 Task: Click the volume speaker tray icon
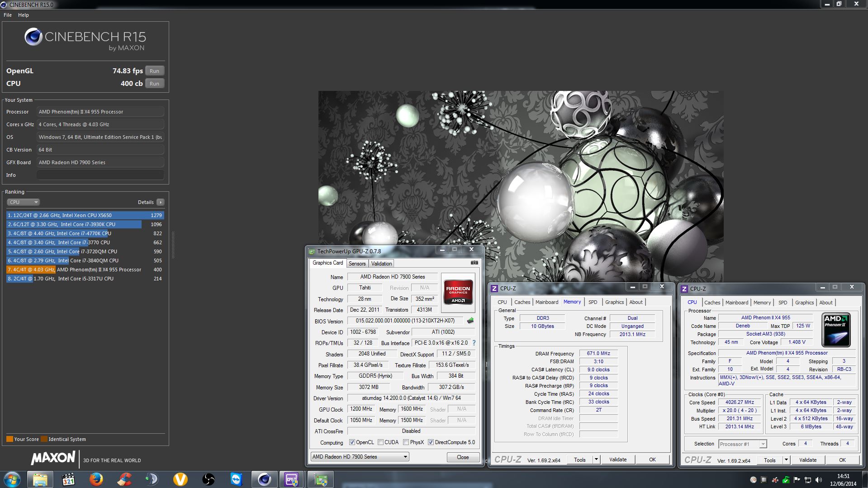pyautogui.click(x=819, y=480)
